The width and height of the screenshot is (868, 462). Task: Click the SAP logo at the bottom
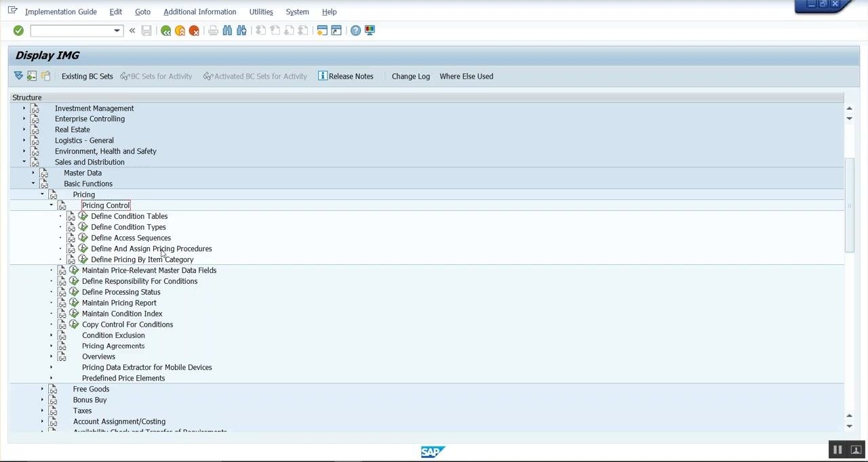pyautogui.click(x=432, y=452)
